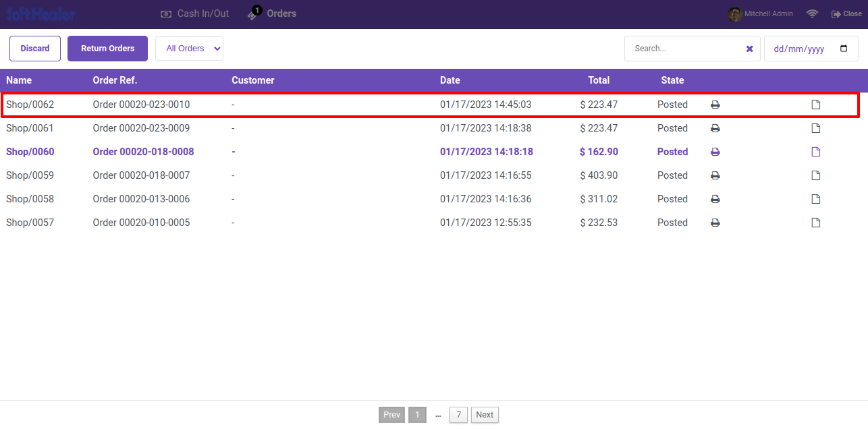Select highlighted order Shop/0060
The width and height of the screenshot is (868, 429).
point(434,152)
